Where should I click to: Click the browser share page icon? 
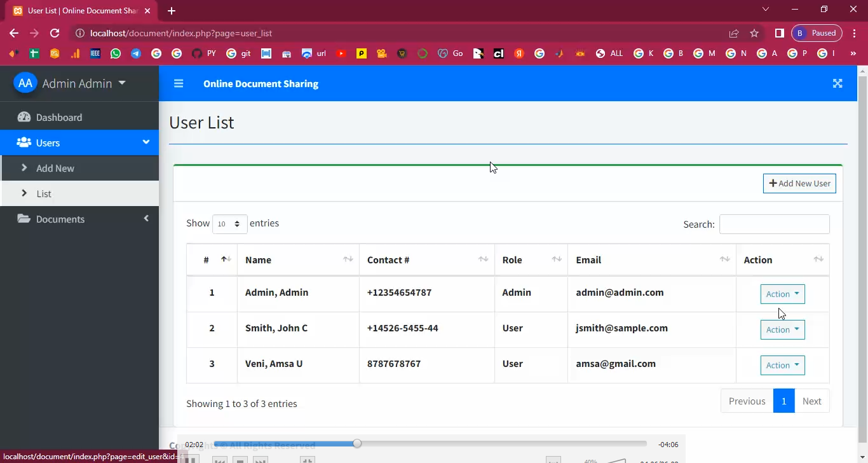734,33
